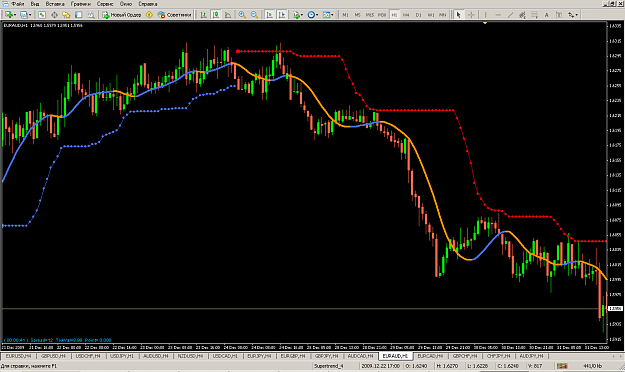Expand the Indicators dropdown arrow
The height and width of the screenshot is (372, 625).
(x=302, y=15)
